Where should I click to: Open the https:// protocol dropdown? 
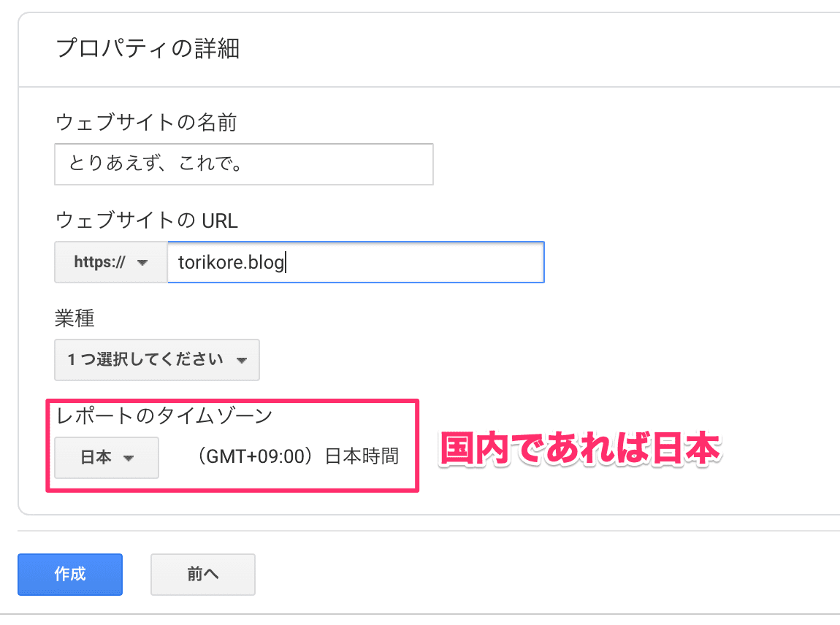110,262
